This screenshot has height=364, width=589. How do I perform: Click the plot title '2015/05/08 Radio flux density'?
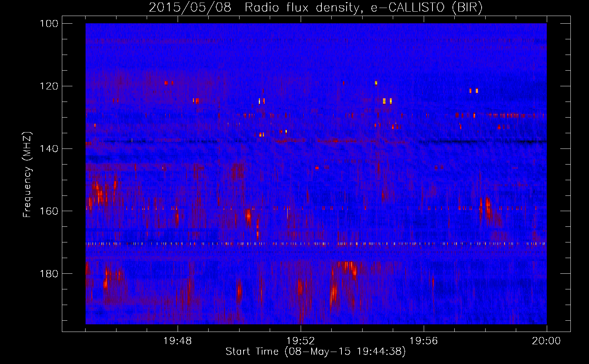click(316, 7)
